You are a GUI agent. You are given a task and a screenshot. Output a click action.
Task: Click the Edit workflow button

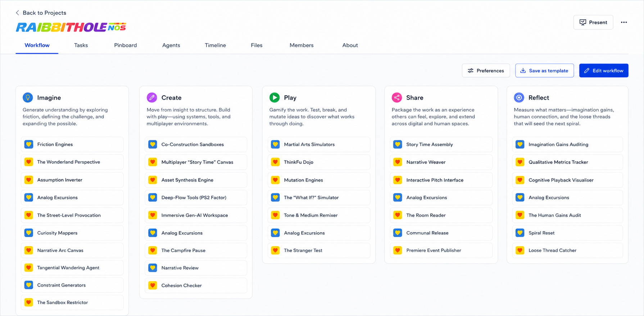(604, 70)
